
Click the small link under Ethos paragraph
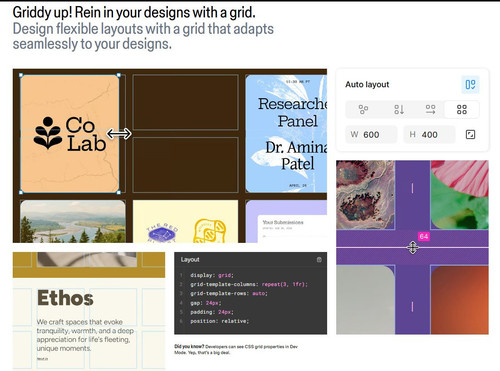point(42,359)
